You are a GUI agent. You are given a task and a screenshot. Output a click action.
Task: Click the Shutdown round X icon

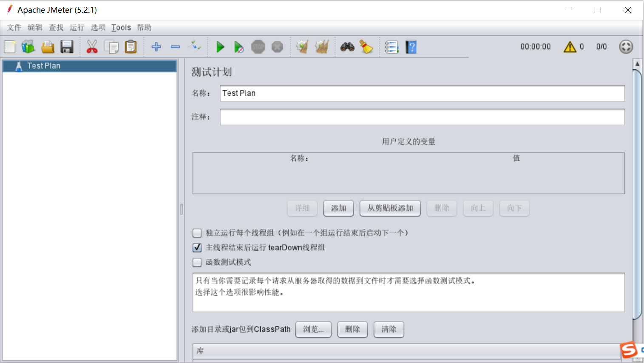coord(277,47)
